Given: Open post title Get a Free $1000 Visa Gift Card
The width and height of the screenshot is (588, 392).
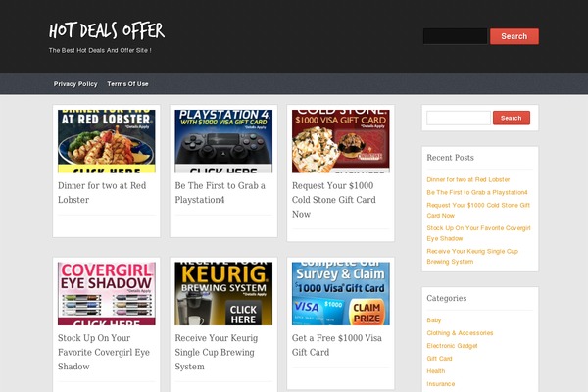Looking at the screenshot, I should [337, 345].
